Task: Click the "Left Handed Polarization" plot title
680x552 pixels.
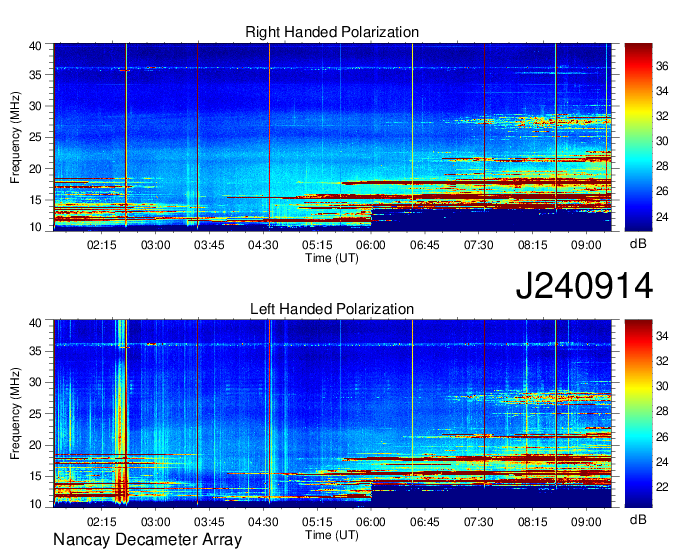Action: [332, 309]
